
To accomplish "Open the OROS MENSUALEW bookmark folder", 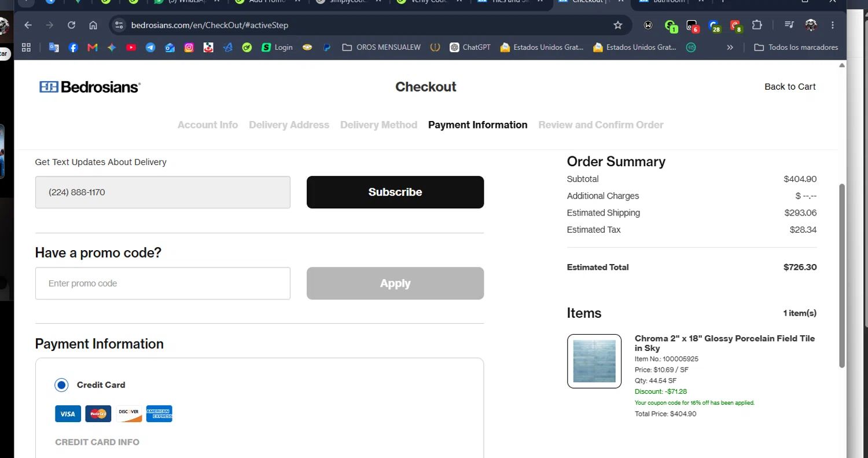I will click(x=381, y=47).
